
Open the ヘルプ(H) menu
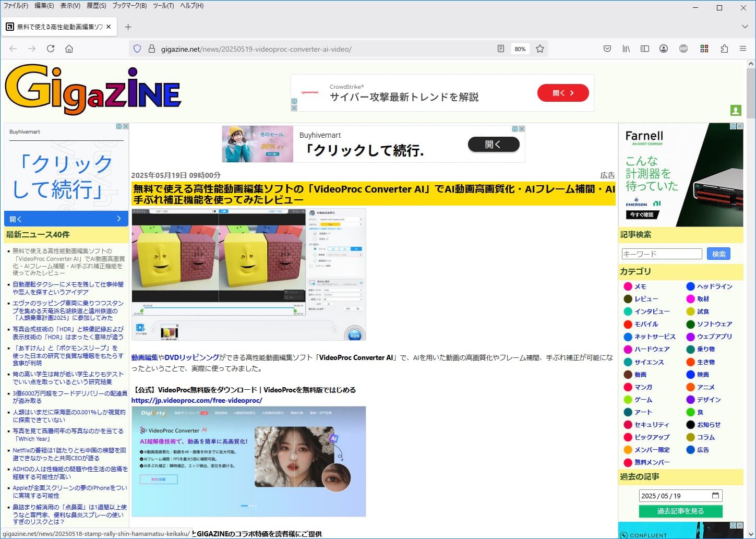(191, 6)
